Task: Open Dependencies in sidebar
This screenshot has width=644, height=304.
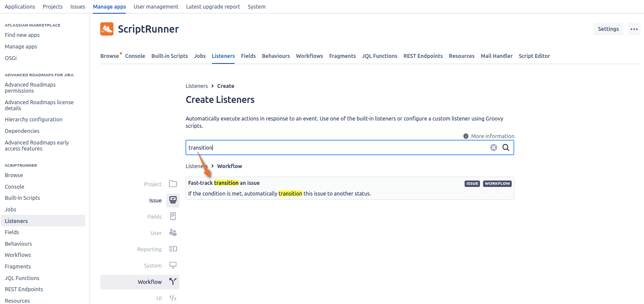Action: pos(22,131)
